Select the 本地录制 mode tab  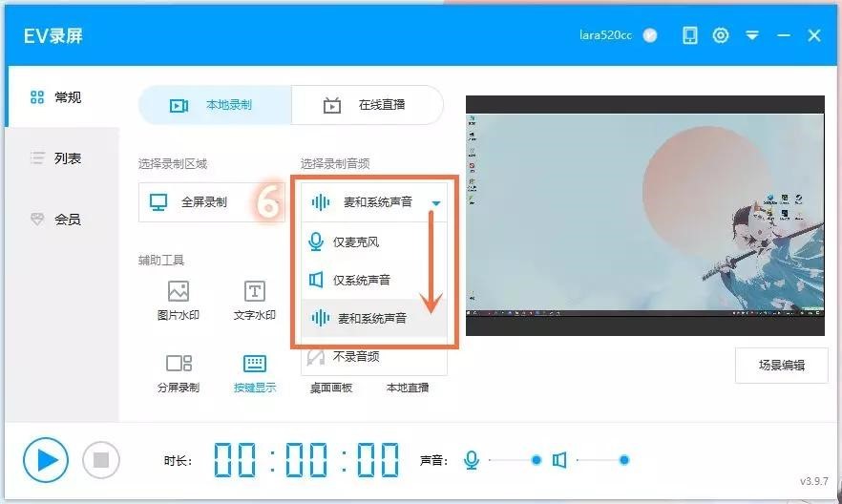[215, 105]
